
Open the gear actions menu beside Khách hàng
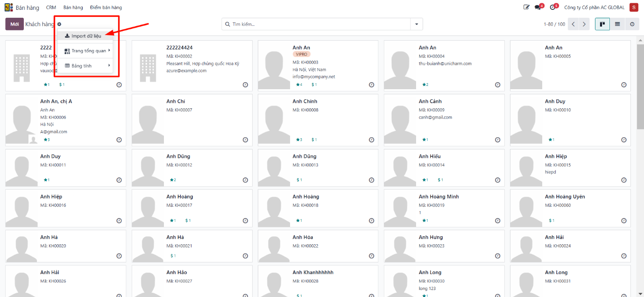[x=59, y=24]
